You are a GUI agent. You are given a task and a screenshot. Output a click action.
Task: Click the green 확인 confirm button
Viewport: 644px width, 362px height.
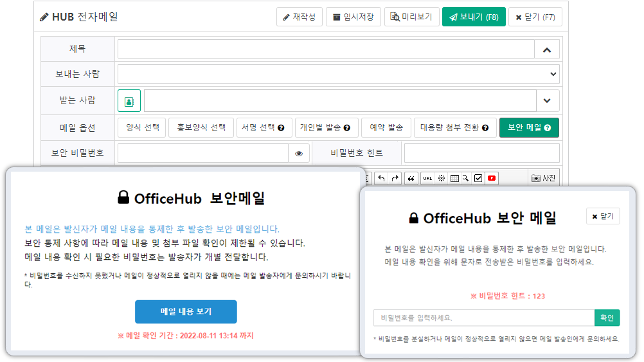(x=607, y=318)
